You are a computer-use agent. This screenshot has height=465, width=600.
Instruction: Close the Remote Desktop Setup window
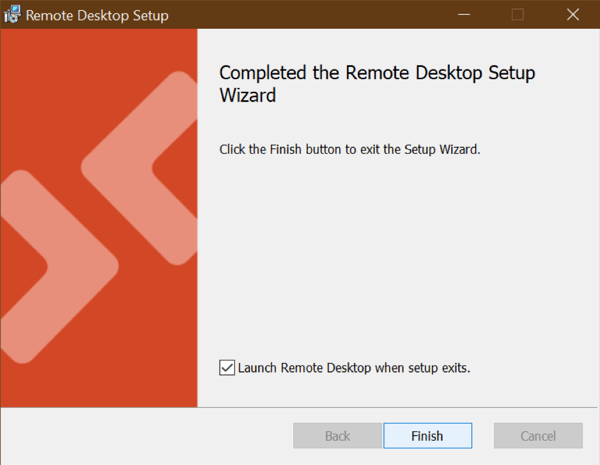point(571,15)
